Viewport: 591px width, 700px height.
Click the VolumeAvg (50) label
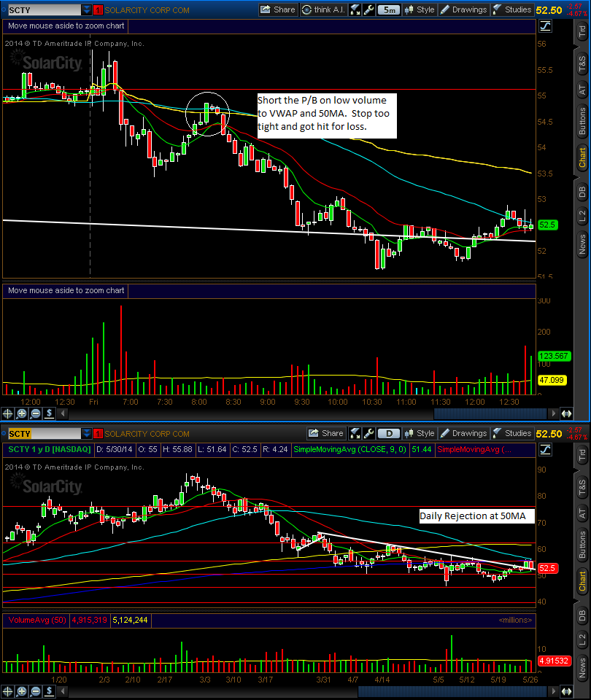(x=37, y=620)
